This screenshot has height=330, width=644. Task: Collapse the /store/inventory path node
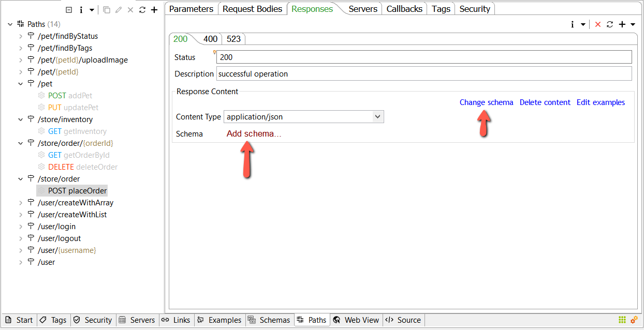pos(21,119)
